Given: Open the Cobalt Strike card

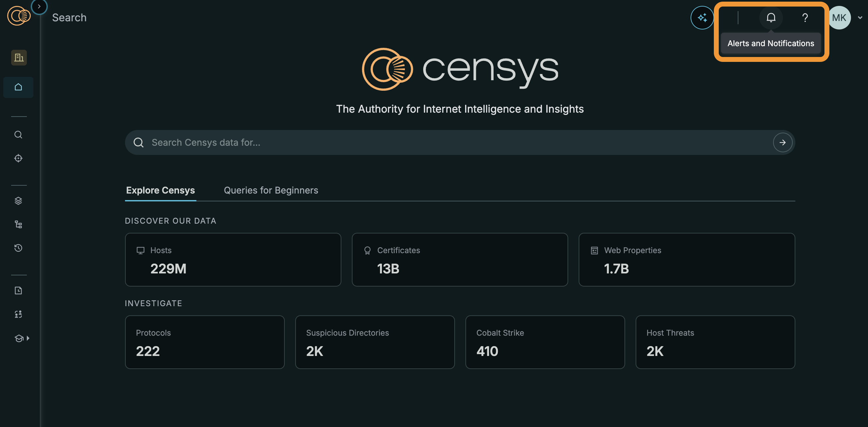Looking at the screenshot, I should coord(545,342).
